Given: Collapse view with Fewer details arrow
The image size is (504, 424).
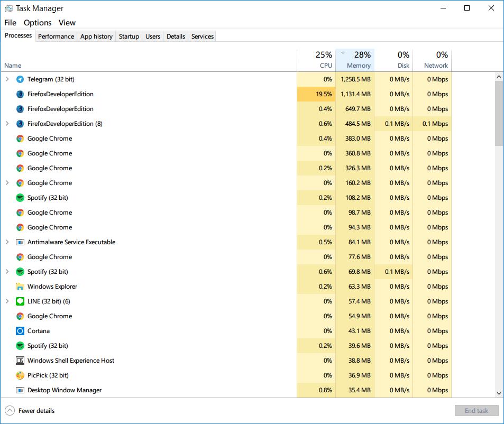Looking at the screenshot, I should click(10, 410).
